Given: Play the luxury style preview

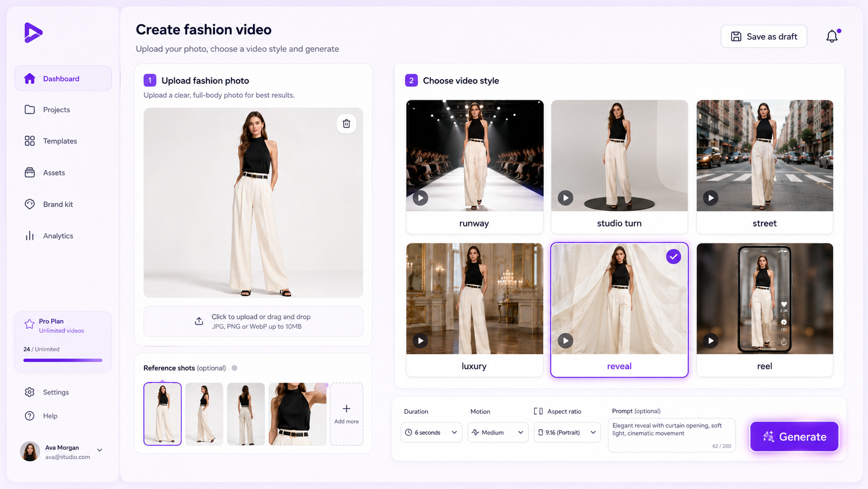Looking at the screenshot, I should point(421,341).
